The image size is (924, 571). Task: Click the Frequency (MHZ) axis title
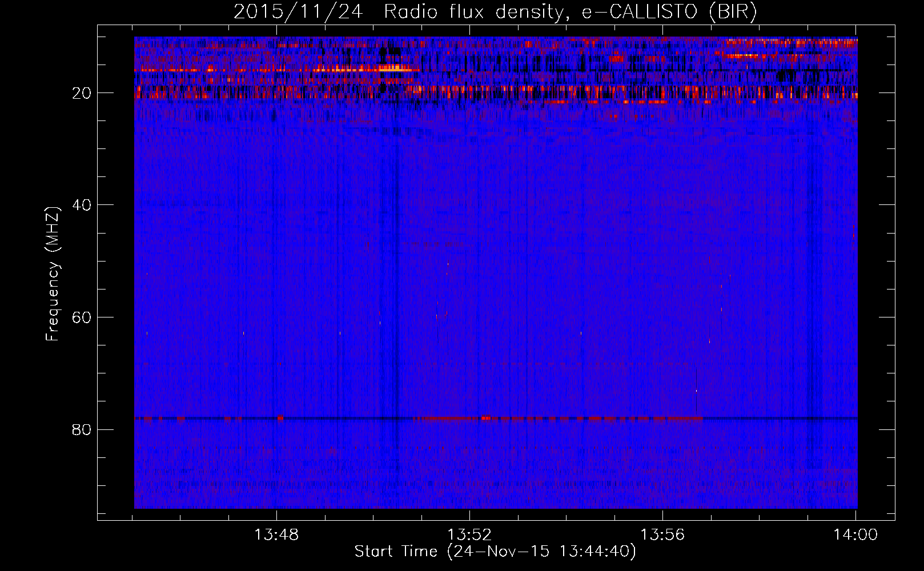pyautogui.click(x=53, y=274)
